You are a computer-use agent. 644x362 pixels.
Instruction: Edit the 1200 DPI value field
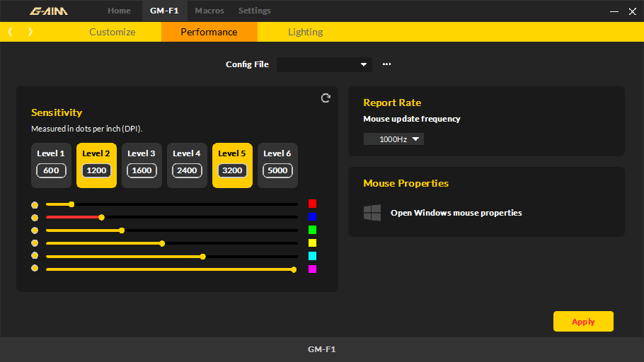[x=96, y=170]
